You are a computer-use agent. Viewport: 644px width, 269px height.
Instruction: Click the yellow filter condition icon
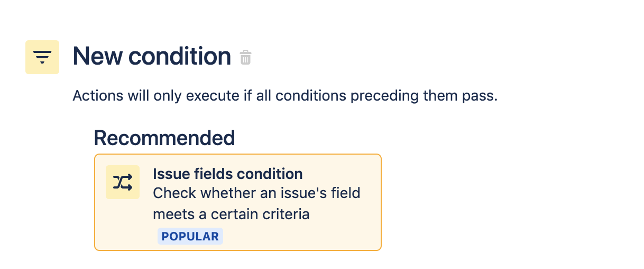click(42, 57)
